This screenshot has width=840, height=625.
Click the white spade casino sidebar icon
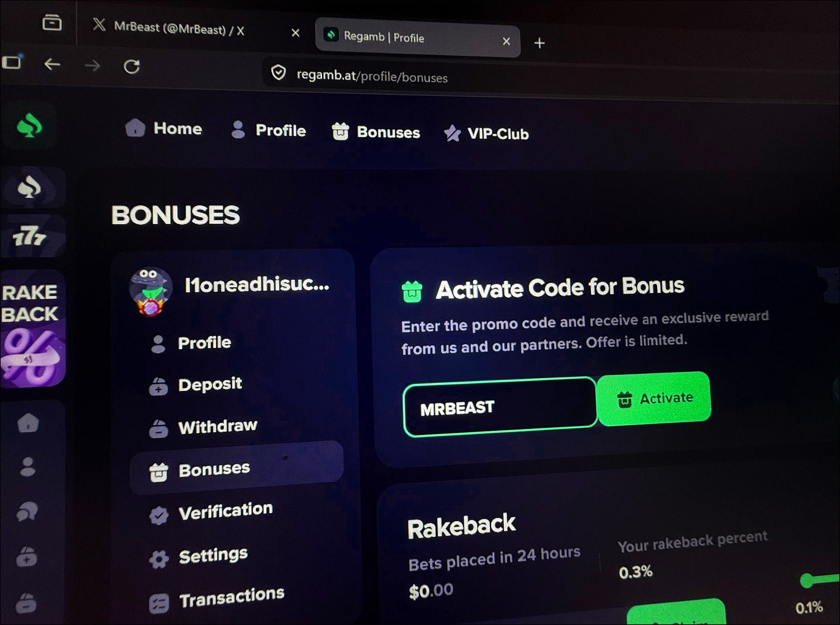(29, 187)
